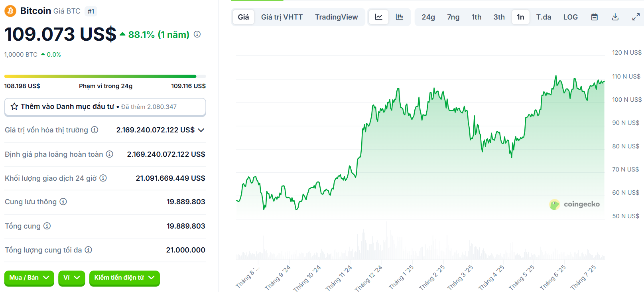Toggle LOG scale on chart
644x292 pixels.
point(571,17)
